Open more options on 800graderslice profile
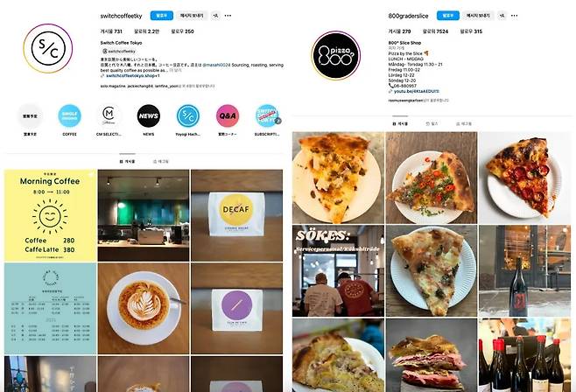 tap(515, 16)
